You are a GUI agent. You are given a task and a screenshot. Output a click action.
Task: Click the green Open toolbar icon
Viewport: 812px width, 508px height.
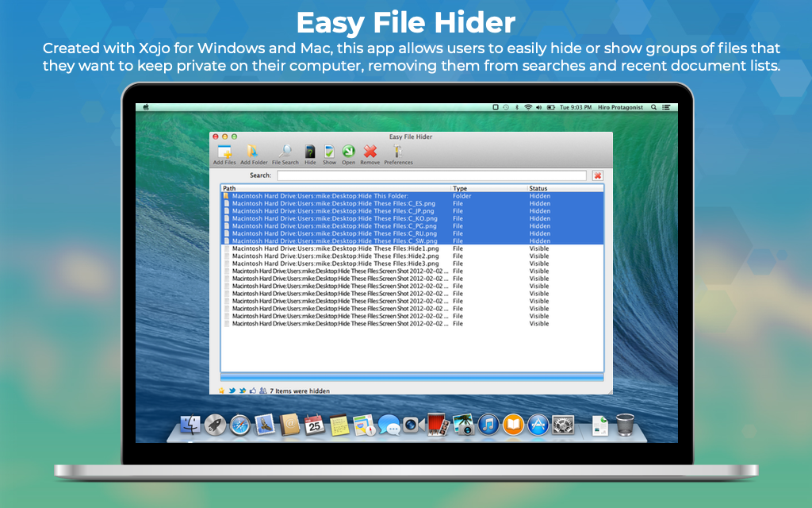348,152
